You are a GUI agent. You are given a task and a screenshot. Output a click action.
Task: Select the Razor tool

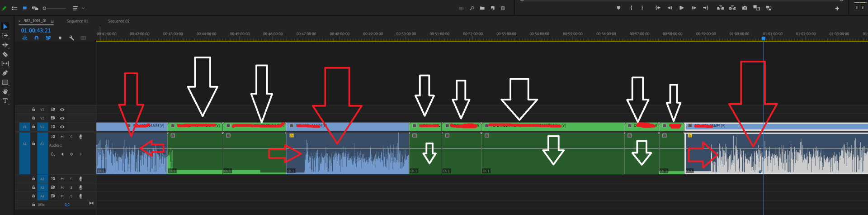(x=5, y=54)
